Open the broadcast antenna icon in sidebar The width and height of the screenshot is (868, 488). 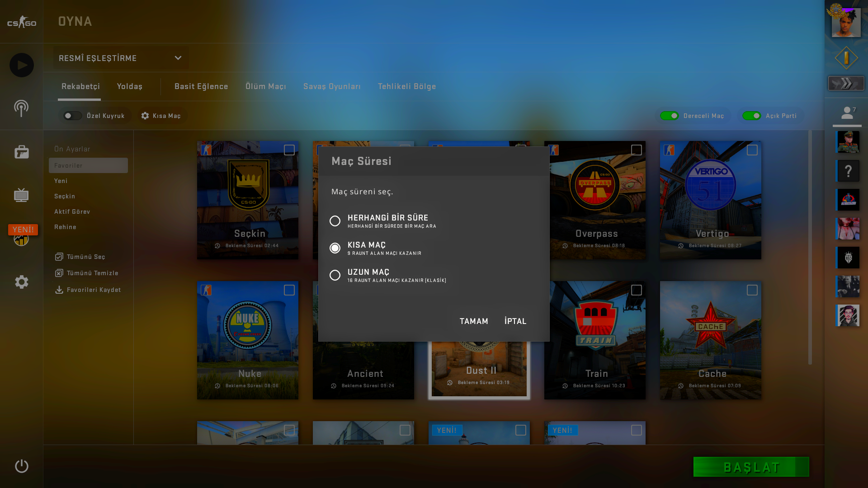click(21, 108)
